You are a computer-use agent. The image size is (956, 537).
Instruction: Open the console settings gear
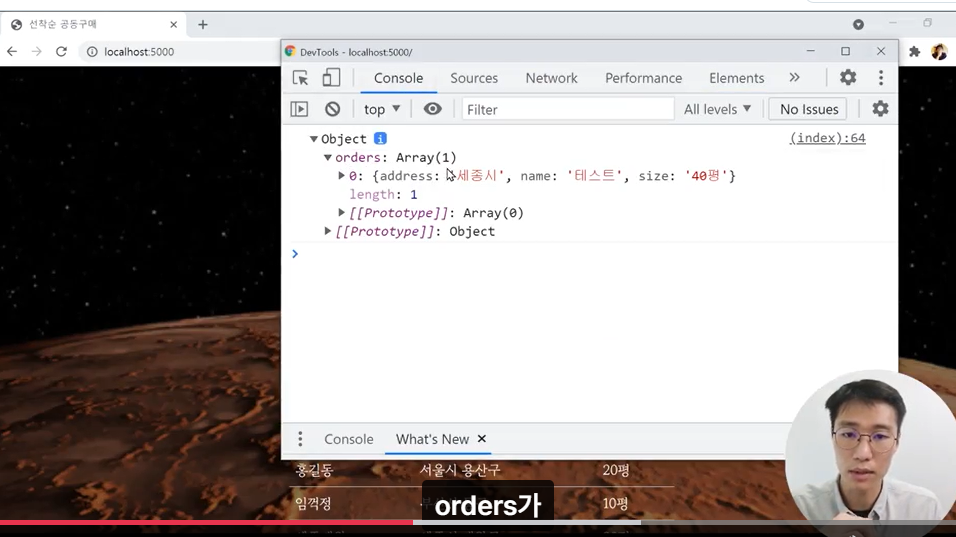[880, 109]
